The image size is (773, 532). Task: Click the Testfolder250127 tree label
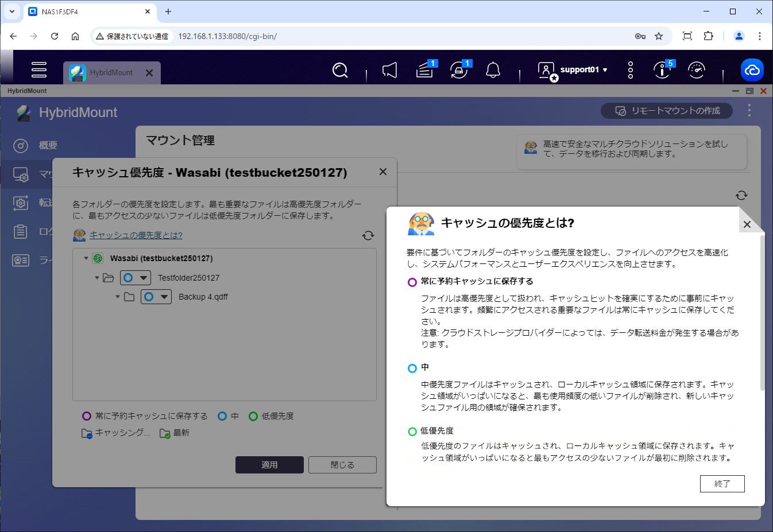point(189,278)
